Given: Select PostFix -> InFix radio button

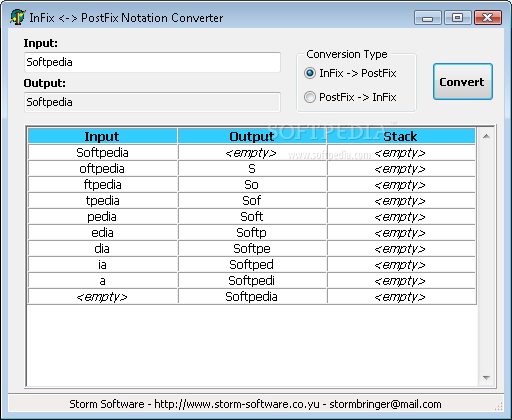Looking at the screenshot, I should click(x=310, y=97).
